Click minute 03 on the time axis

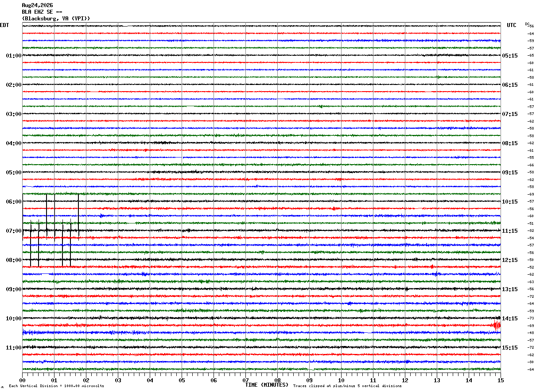click(118, 380)
